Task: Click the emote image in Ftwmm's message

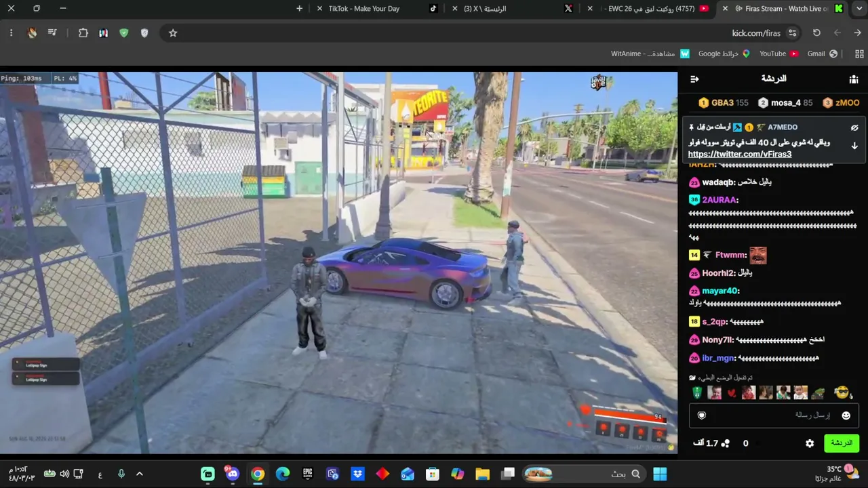Action: [758, 256]
